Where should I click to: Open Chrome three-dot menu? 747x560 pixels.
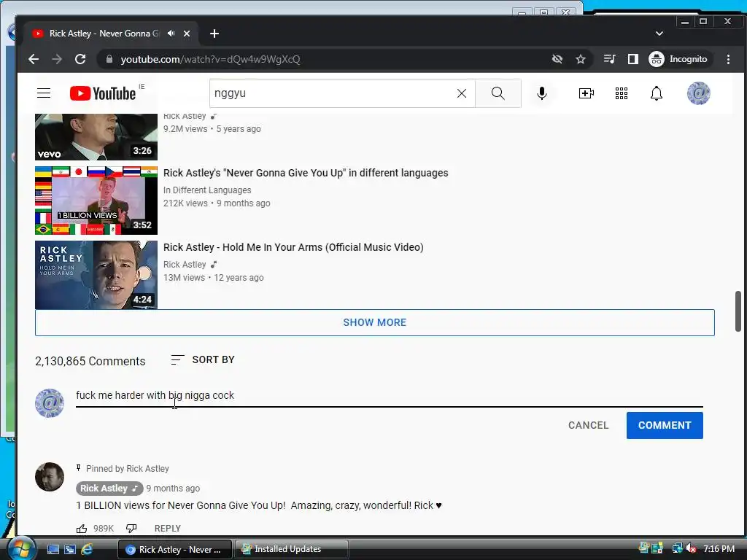(x=728, y=59)
